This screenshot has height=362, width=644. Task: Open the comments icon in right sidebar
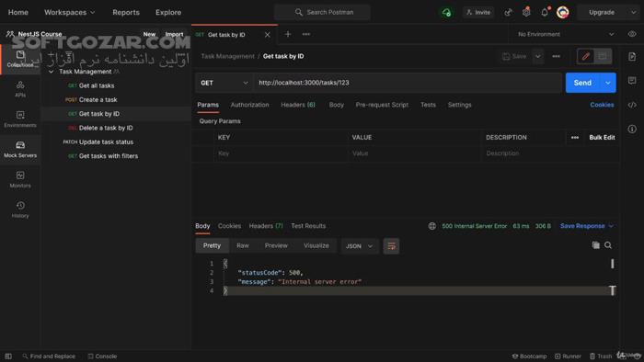(632, 80)
